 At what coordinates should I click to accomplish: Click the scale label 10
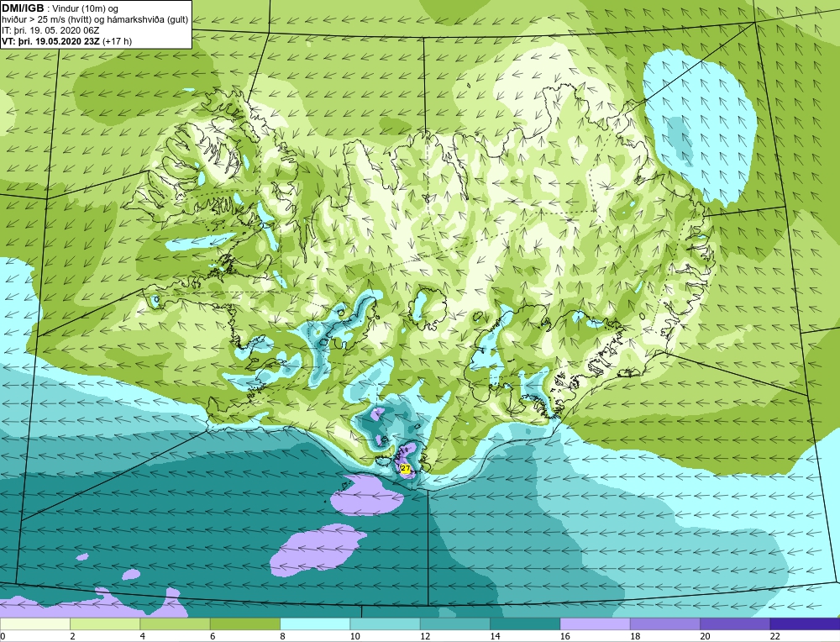(355, 636)
